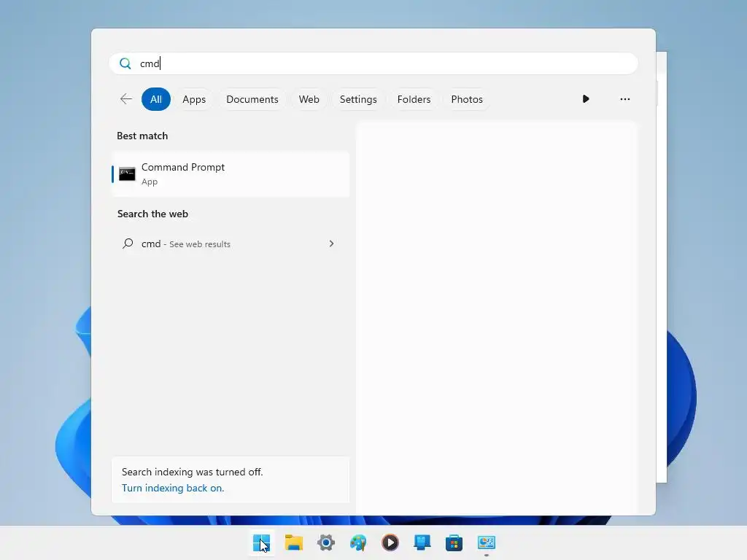The image size is (747, 560).
Task: Select the All filter tab
Action: click(x=156, y=99)
